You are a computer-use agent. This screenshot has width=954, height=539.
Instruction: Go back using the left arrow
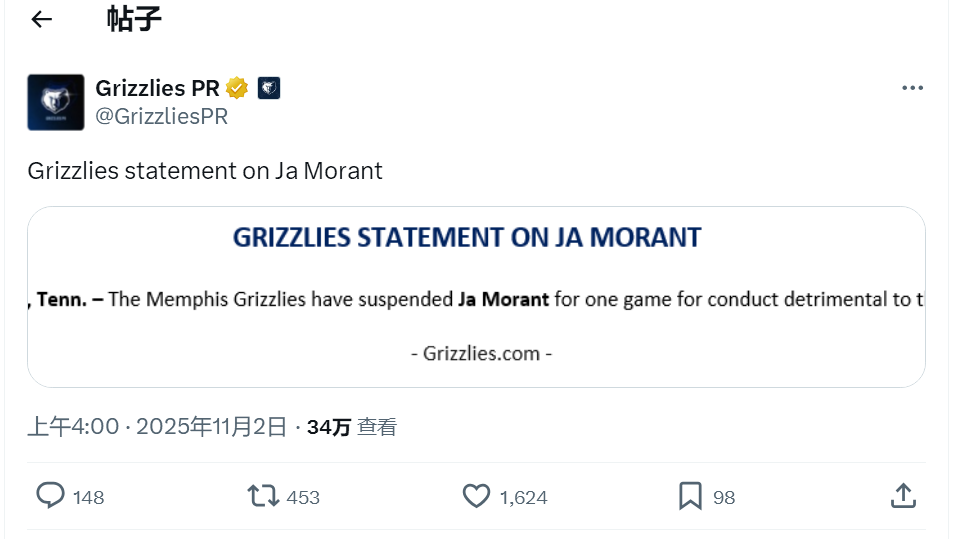pyautogui.click(x=41, y=19)
